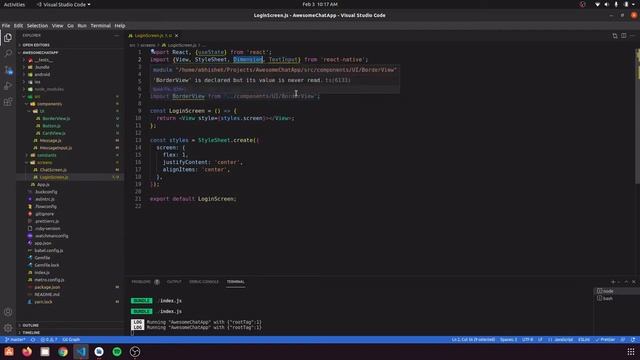Expand the Outline section
Image resolution: width=640 pixels, height=360 pixels.
[x=31, y=325]
